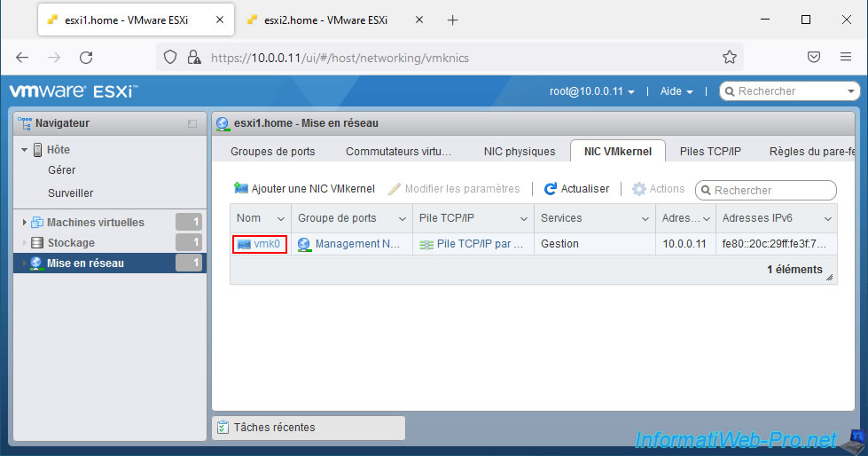Select Stockage in the navigator
The height and width of the screenshot is (456, 868).
[71, 243]
